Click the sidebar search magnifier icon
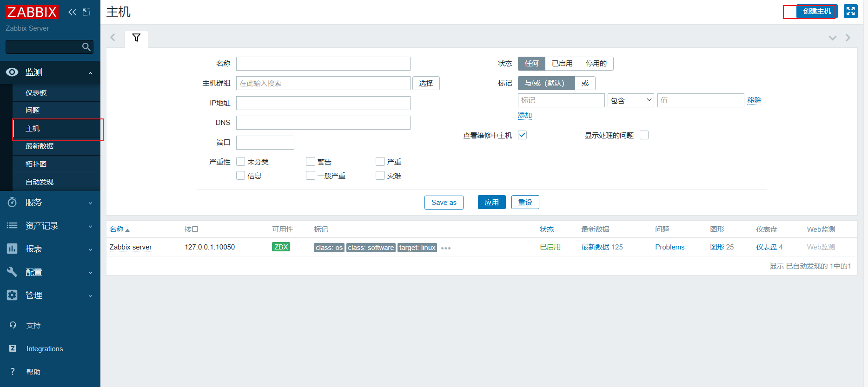 pyautogui.click(x=86, y=47)
